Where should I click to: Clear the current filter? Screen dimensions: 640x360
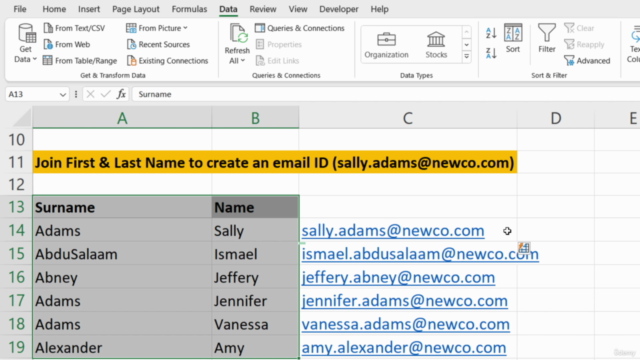(579, 28)
